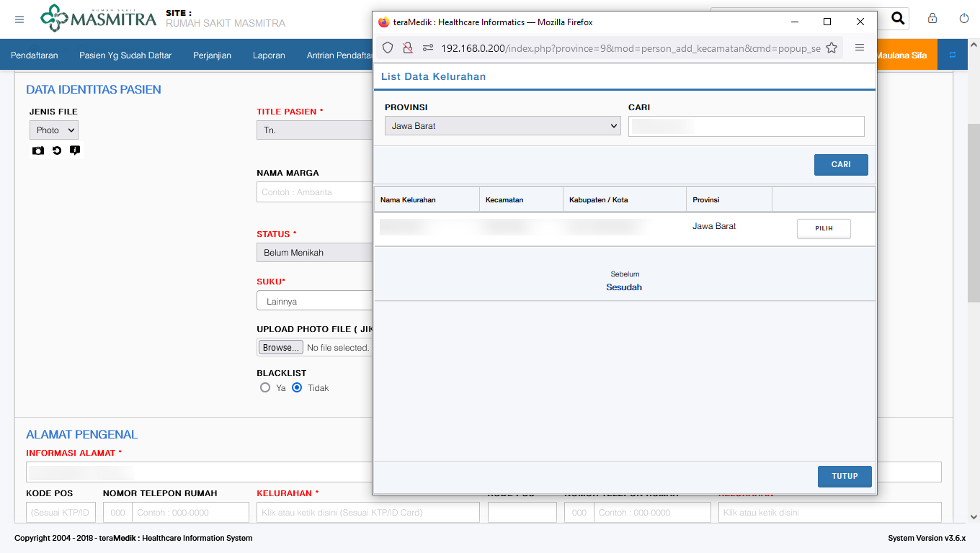Click the Jawa Barat cell in results
The image size is (980, 553).
pos(714,226)
